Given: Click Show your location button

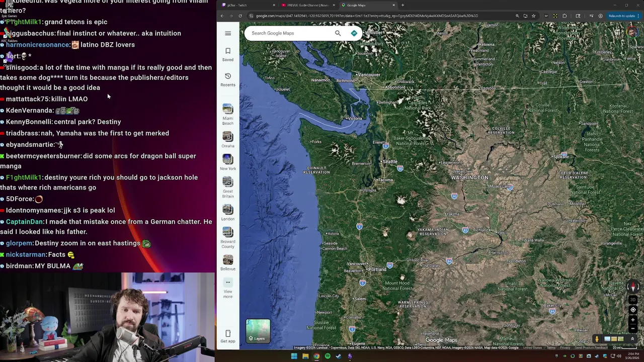Looking at the screenshot, I should click(x=633, y=310).
